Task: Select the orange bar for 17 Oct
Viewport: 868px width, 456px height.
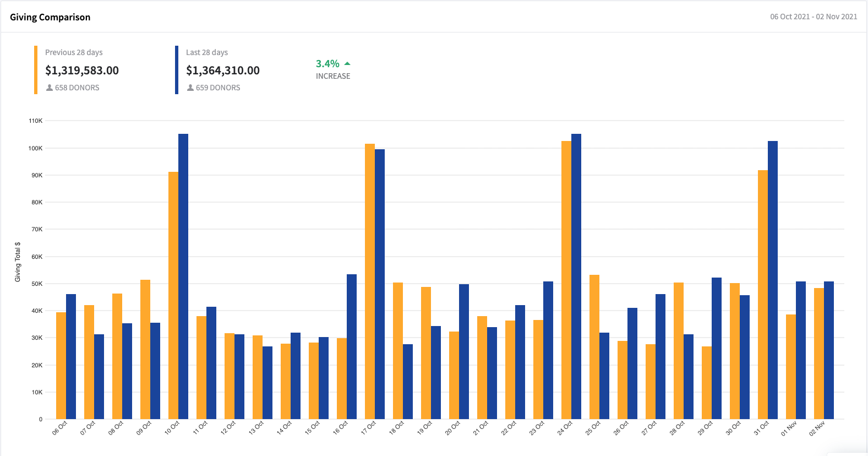Action: 370,281
